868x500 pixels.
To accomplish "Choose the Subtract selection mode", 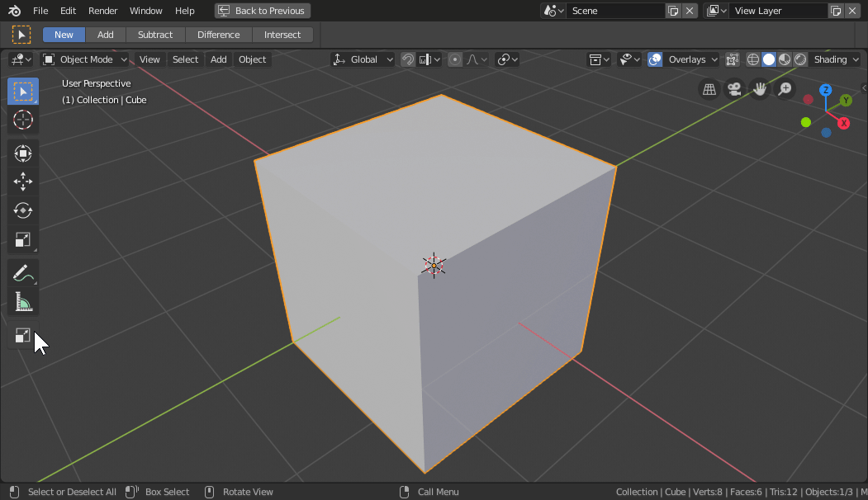I will 155,35.
